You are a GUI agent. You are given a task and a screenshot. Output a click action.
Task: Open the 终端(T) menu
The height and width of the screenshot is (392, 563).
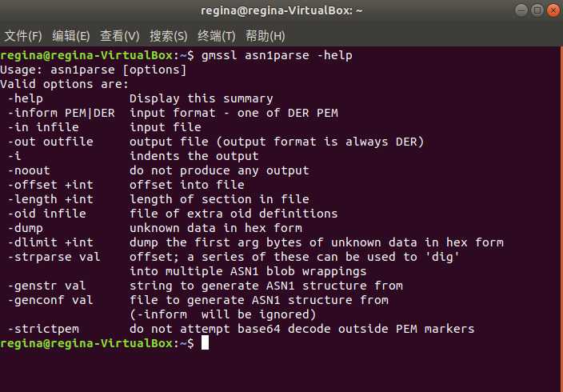coord(216,36)
